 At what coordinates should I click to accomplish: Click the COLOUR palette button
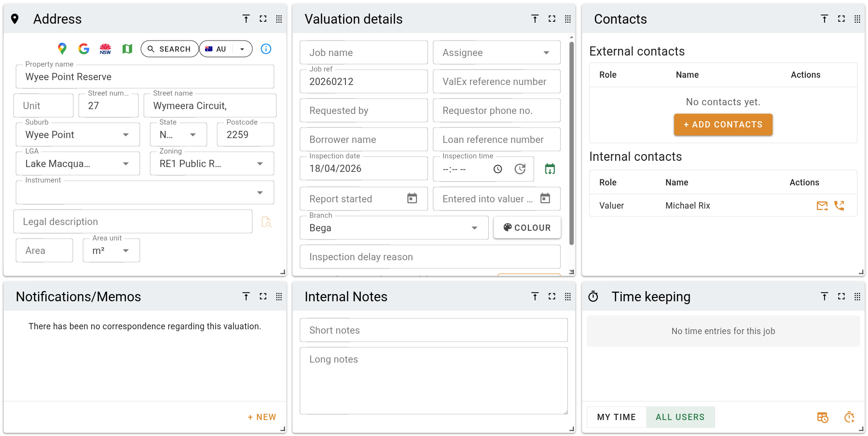pyautogui.click(x=527, y=227)
